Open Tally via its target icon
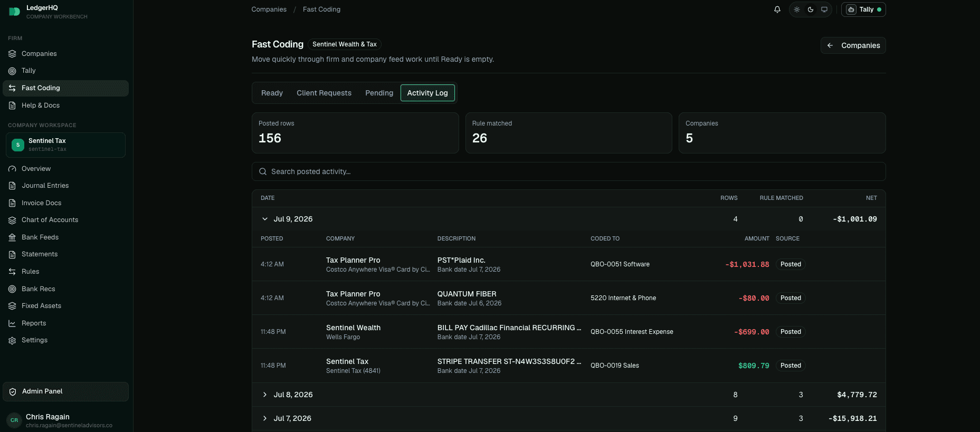Screen dimensions: 980x432 coord(12,71)
